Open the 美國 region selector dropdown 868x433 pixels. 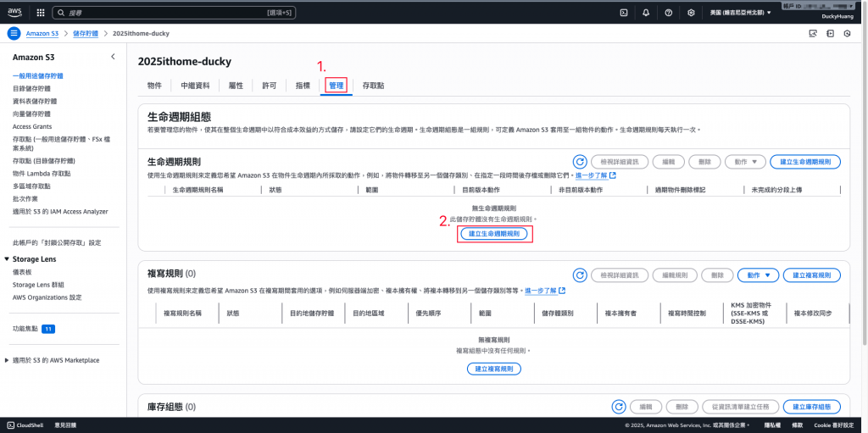(x=740, y=12)
